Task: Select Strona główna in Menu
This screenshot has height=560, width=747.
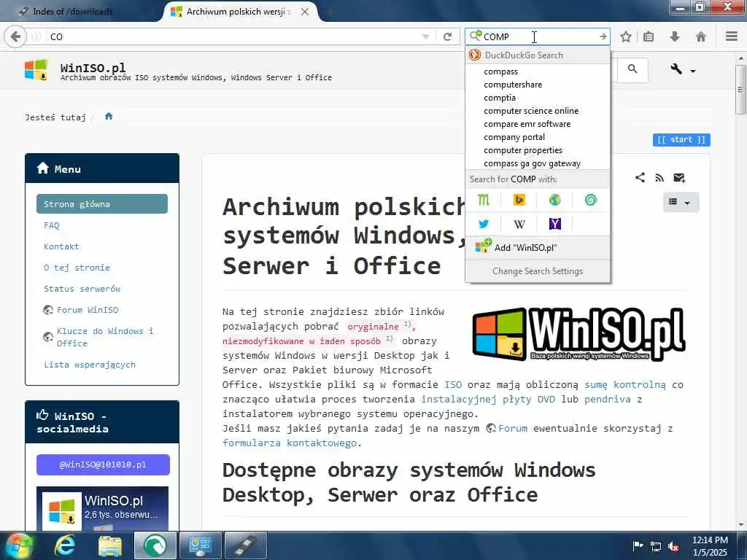Action: [x=102, y=204]
